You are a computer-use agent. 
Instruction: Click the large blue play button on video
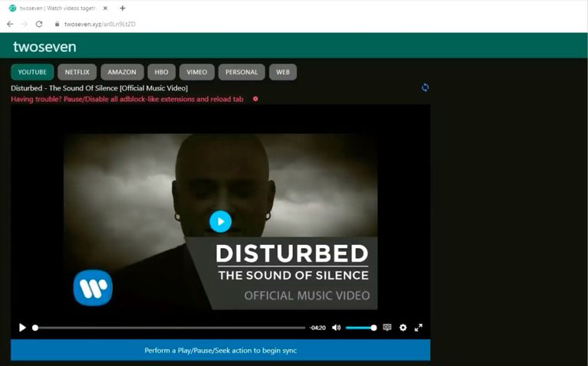221,221
